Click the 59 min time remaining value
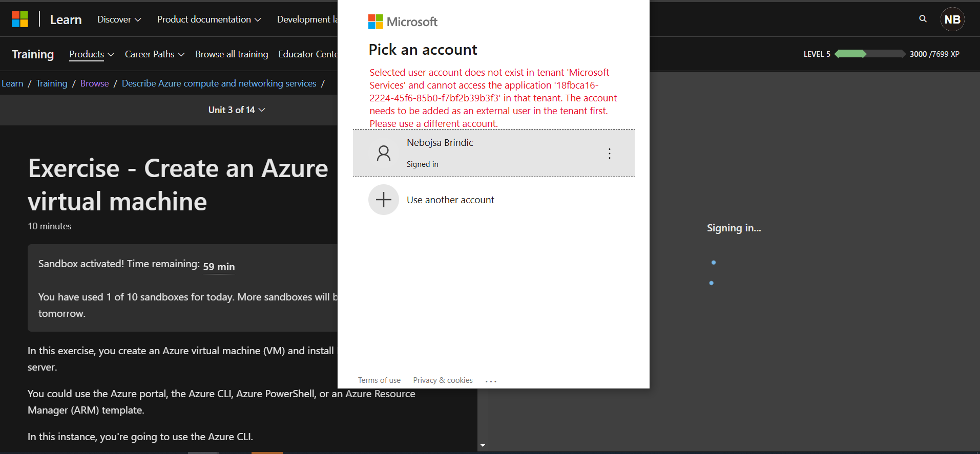This screenshot has height=454, width=980. (219, 267)
